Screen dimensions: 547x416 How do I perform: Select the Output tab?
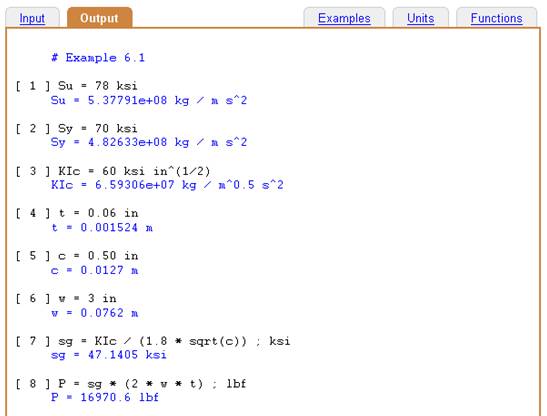pyautogui.click(x=99, y=18)
